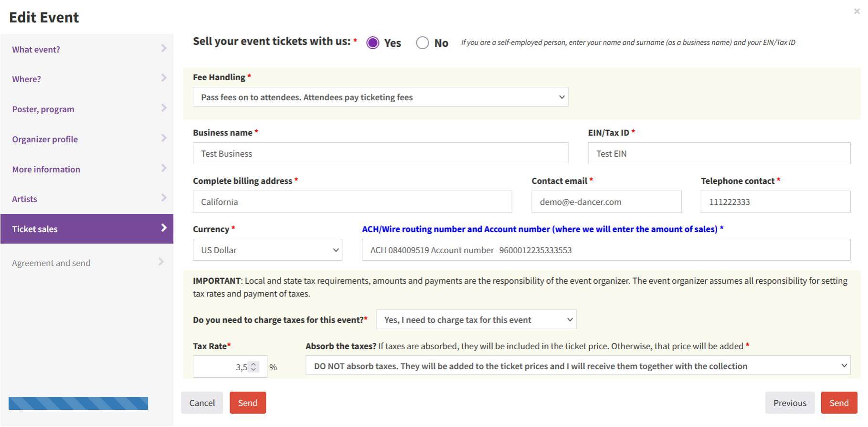
Task: Open the Currency dropdown
Action: coord(267,250)
